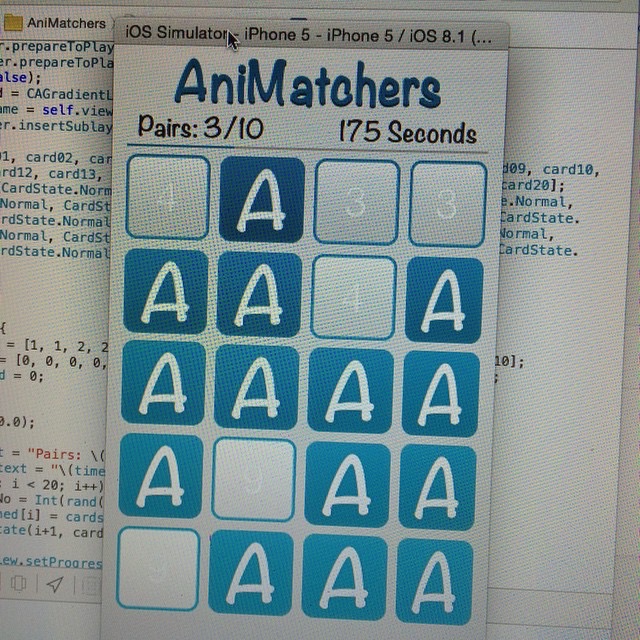640x640 pixels.
Task: Flip the third card in the bottom row
Action: coord(344,578)
